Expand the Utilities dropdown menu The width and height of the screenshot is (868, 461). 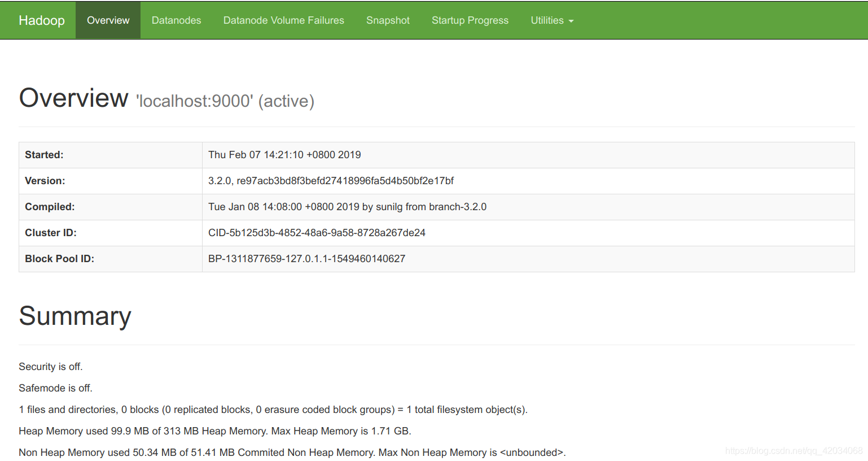tap(552, 20)
